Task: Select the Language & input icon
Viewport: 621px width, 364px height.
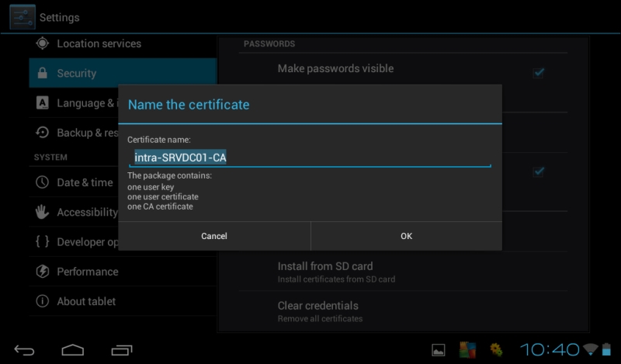Action: (x=43, y=102)
